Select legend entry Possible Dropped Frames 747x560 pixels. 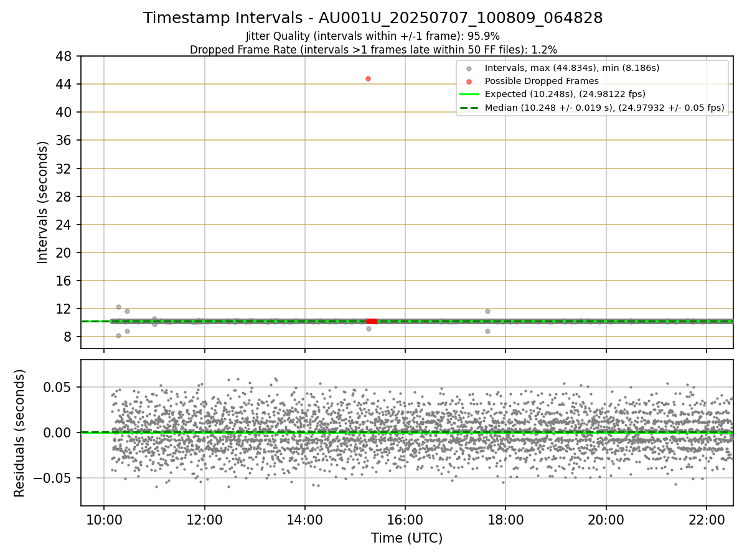pos(542,81)
